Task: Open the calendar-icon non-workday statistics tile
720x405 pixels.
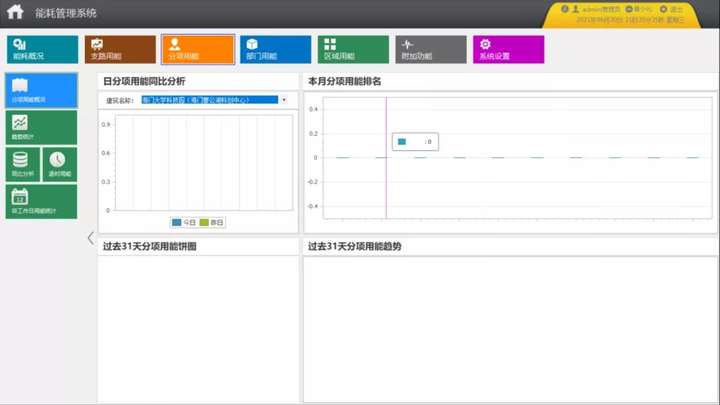Action: click(41, 202)
